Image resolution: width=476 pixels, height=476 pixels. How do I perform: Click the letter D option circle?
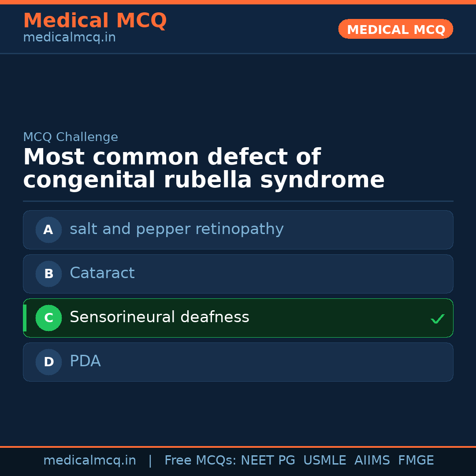48,362
